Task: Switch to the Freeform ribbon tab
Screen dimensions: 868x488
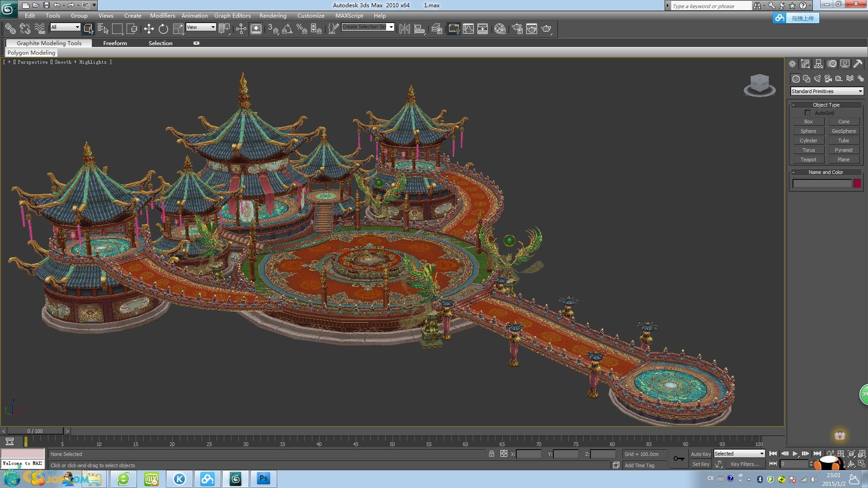Action: [115, 43]
